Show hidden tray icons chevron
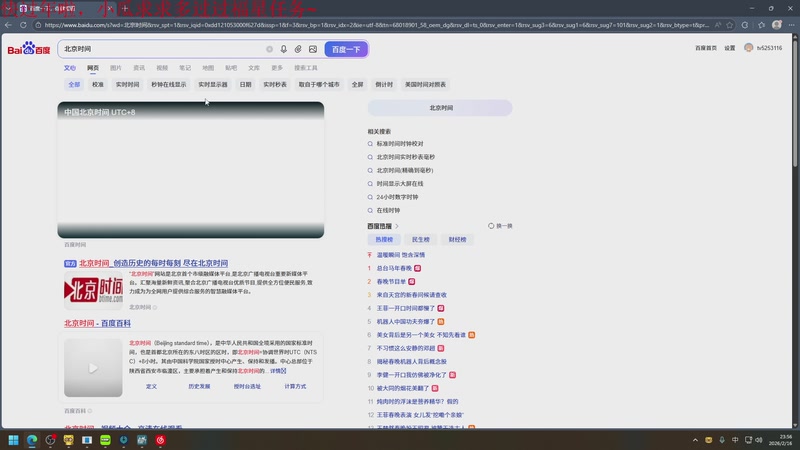 click(x=695, y=440)
